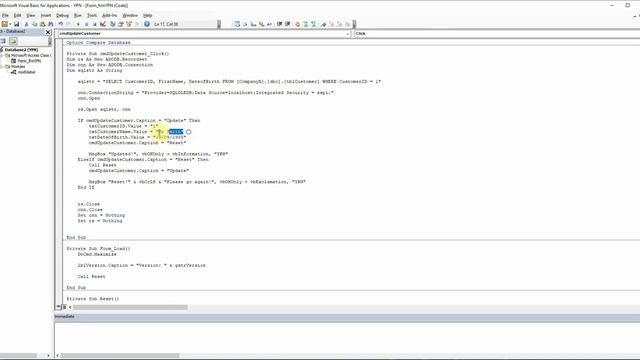Click the List Properties/Methods icon

pos(237,24)
